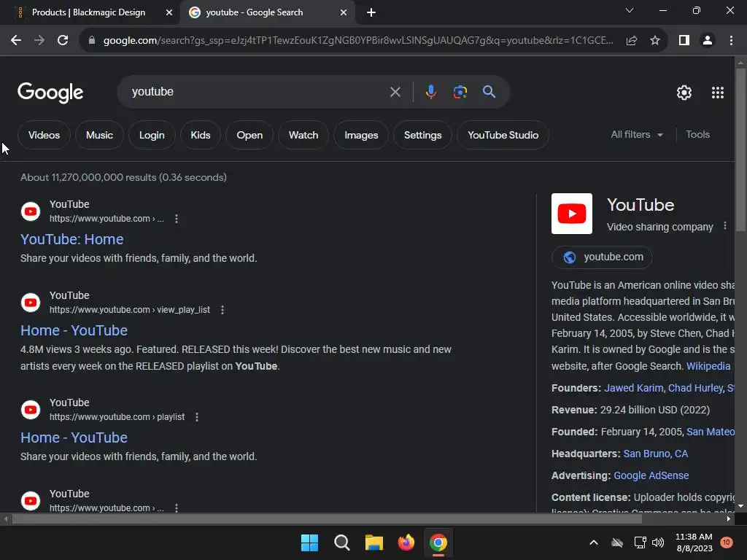Select the Open filter chip
The height and width of the screenshot is (560, 747).
(x=249, y=135)
